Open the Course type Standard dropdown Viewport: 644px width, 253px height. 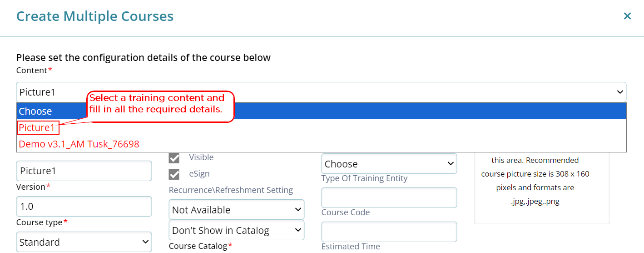pos(84,242)
